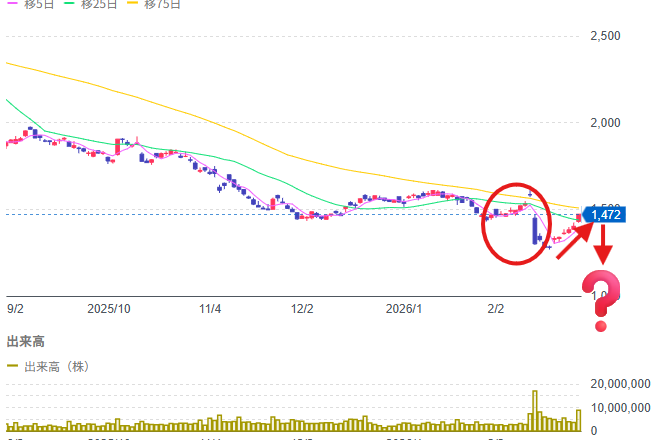
Task: Click the 2/2 date axis label
Action: tap(495, 310)
